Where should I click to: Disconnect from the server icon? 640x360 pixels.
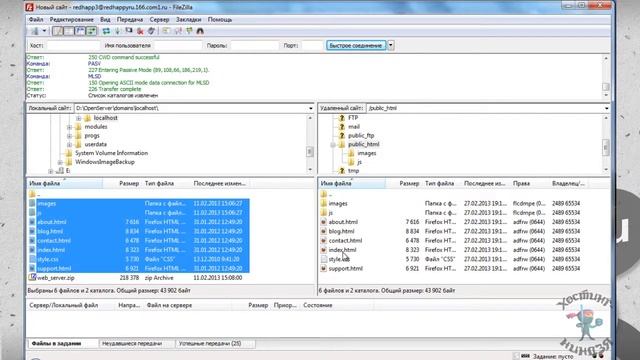[x=140, y=31]
